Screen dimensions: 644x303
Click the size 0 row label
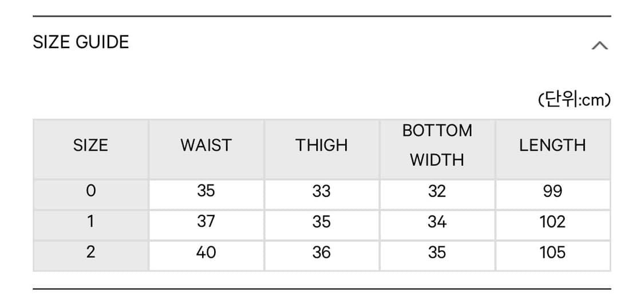click(x=90, y=191)
